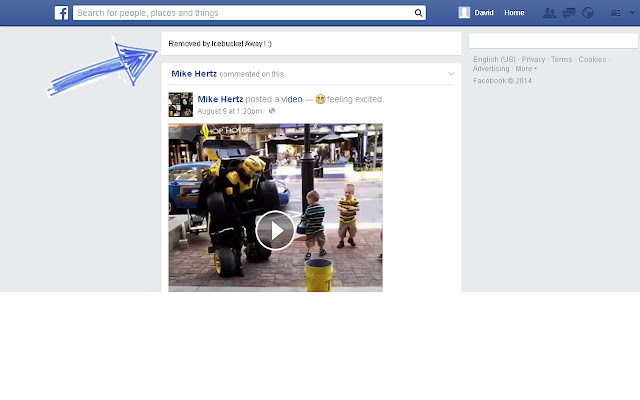
Task: Open Advertising footer link
Action: click(x=491, y=69)
